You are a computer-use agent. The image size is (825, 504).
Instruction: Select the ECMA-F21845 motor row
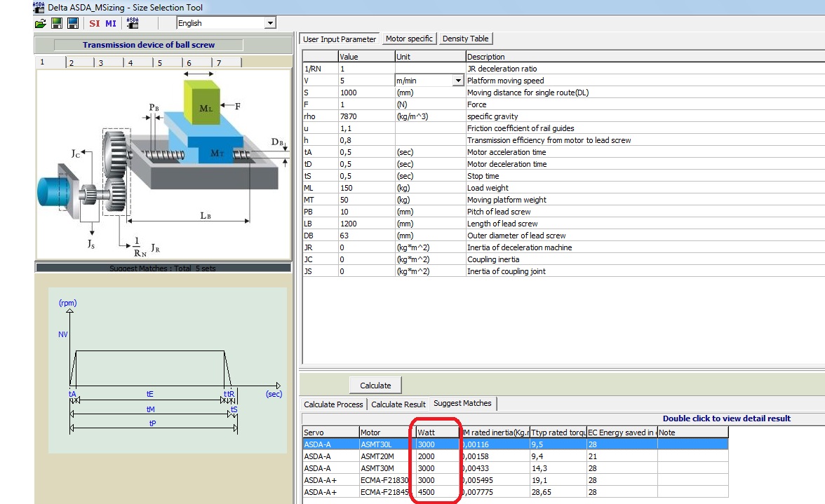515,493
